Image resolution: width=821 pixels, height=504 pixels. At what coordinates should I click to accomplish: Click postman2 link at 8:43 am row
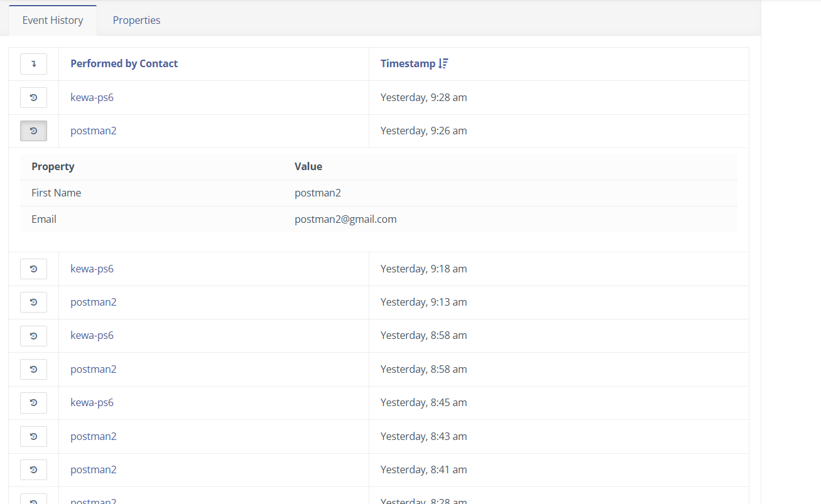(93, 436)
